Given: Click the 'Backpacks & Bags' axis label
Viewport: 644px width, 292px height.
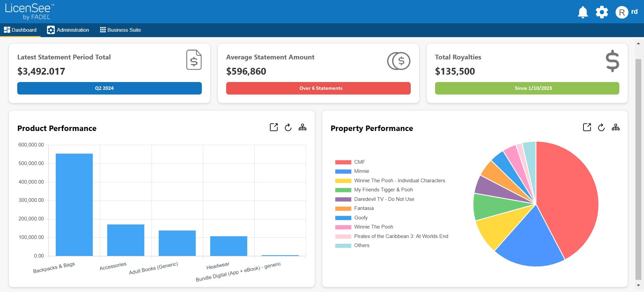Looking at the screenshot, I should coord(54,268).
